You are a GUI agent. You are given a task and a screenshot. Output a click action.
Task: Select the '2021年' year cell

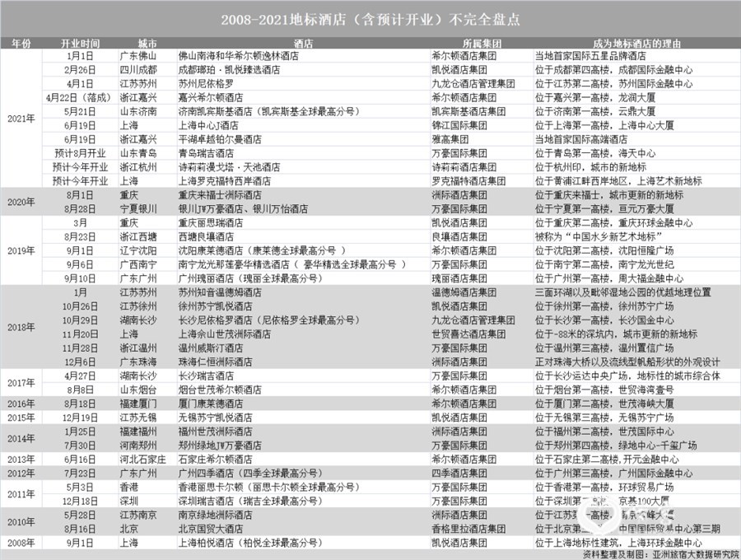(21, 119)
